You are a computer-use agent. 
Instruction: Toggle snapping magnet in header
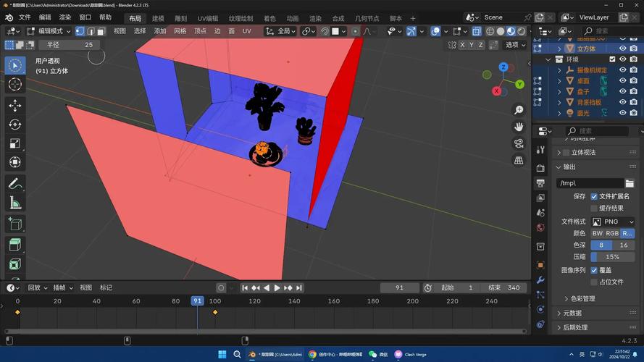[325, 31]
